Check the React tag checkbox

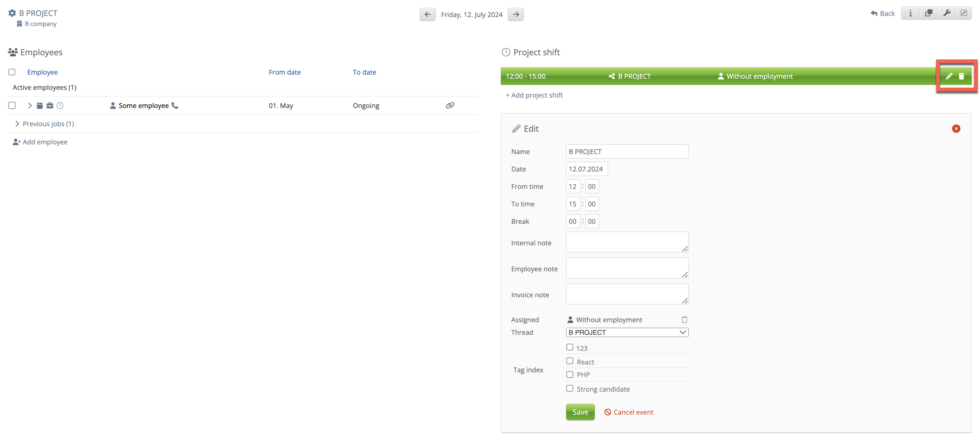point(569,361)
